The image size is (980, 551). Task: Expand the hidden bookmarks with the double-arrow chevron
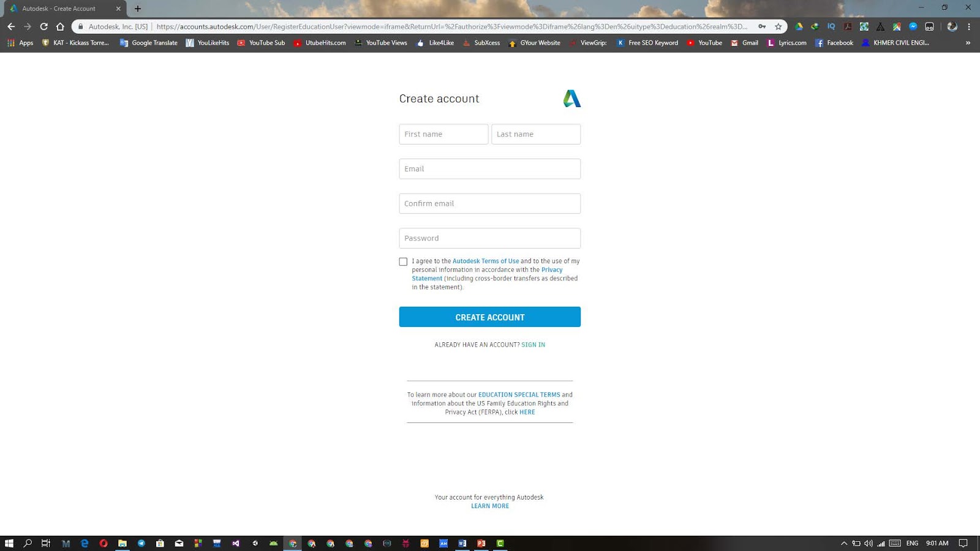(x=968, y=43)
